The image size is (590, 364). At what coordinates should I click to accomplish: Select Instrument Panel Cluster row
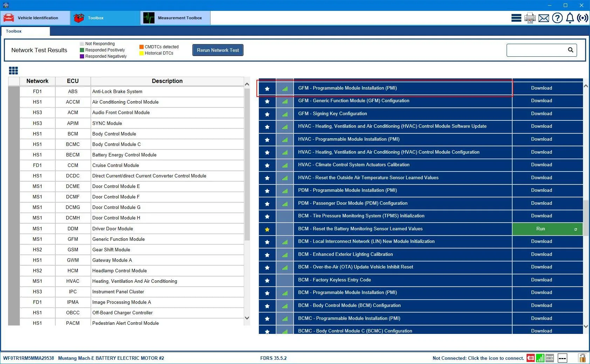[132, 292]
